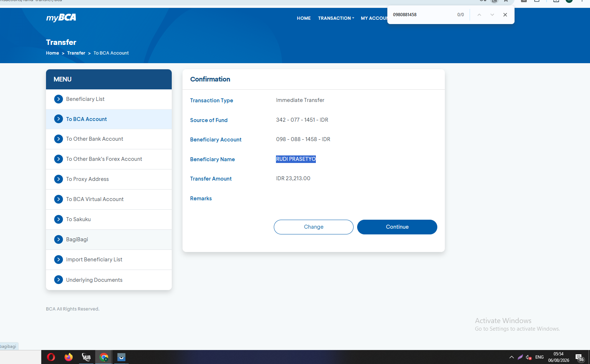Click arrow icon beside Import Beneficiary List
590x364 pixels.
[x=59, y=260]
